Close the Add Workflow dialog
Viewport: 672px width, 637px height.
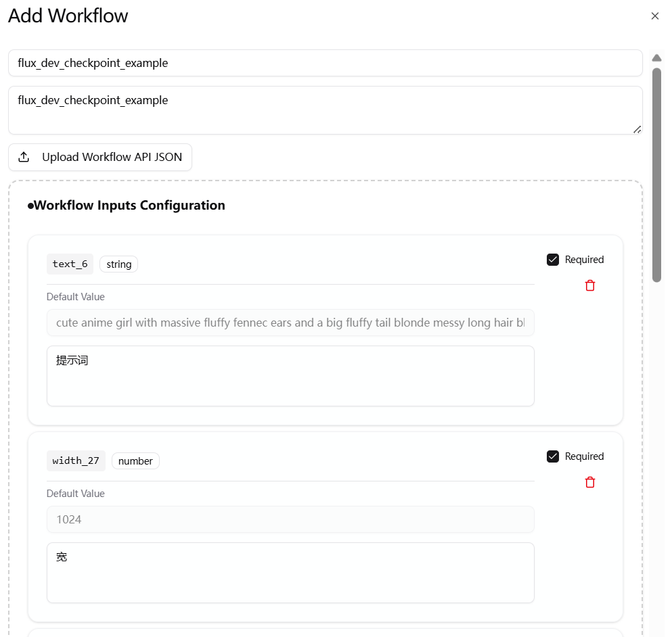pyautogui.click(x=654, y=16)
